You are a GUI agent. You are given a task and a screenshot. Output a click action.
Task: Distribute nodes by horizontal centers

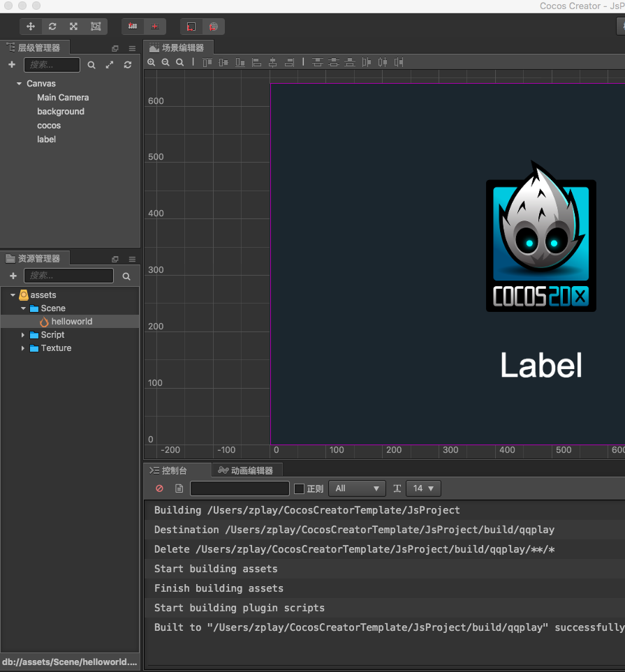pyautogui.click(x=383, y=63)
